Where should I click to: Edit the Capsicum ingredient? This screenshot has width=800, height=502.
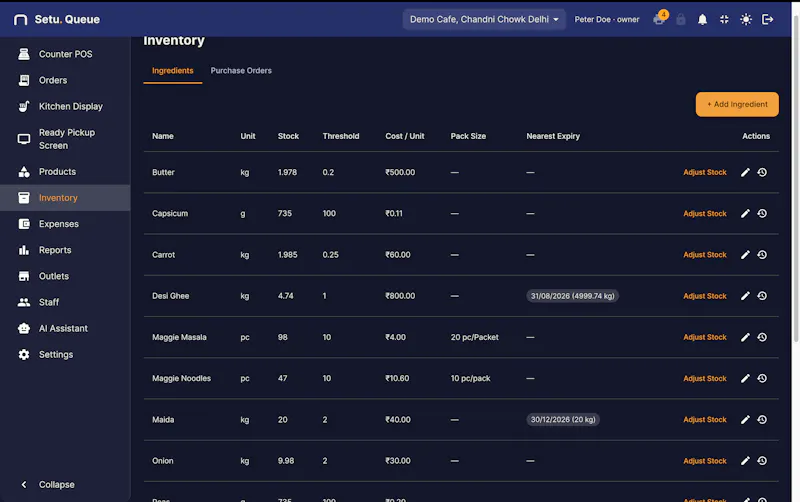click(745, 213)
